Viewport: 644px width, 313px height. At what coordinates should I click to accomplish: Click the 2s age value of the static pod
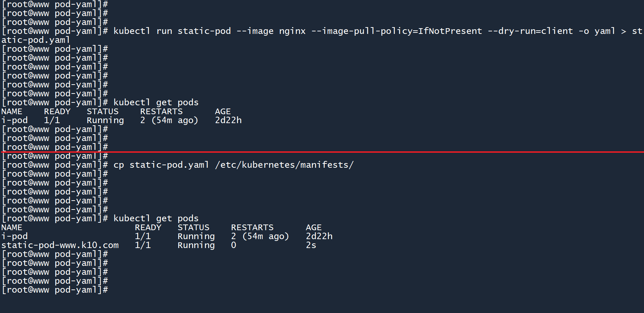pos(311,246)
